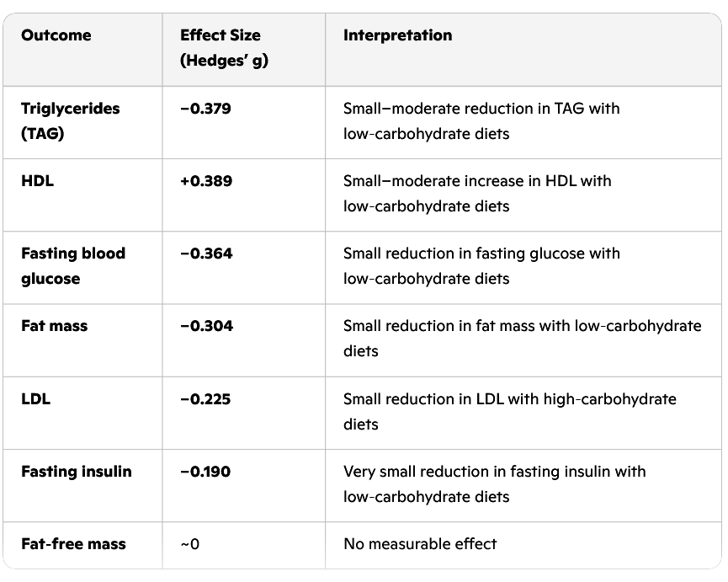
Task: Select the −0.190 effect size value
Action: (x=206, y=471)
